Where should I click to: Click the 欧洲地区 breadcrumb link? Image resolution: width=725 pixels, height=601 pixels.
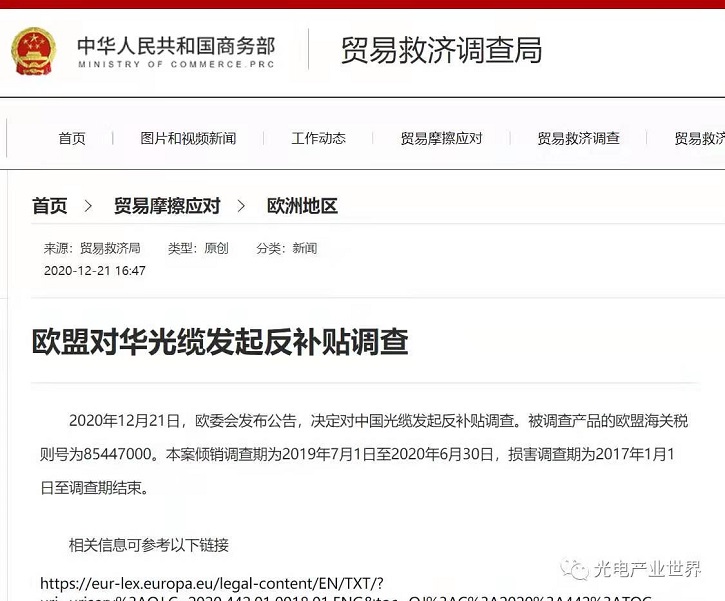(302, 206)
